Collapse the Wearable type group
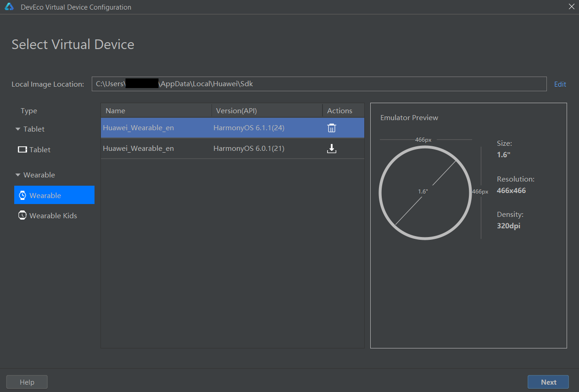579x392 pixels. (x=18, y=175)
